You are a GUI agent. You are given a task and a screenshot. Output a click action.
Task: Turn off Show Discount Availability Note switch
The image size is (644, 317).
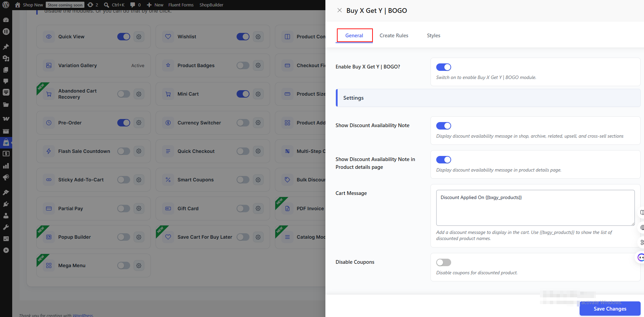[x=444, y=126]
